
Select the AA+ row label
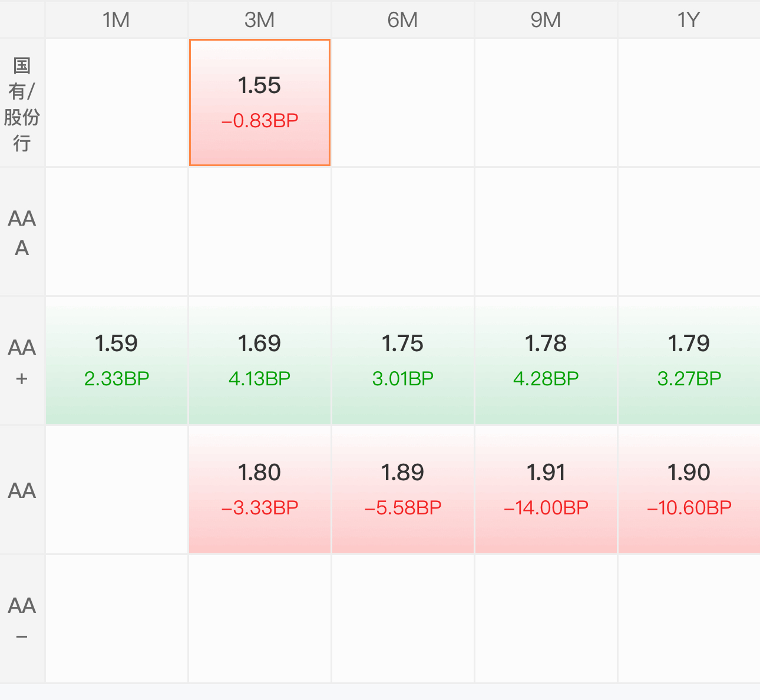22,361
